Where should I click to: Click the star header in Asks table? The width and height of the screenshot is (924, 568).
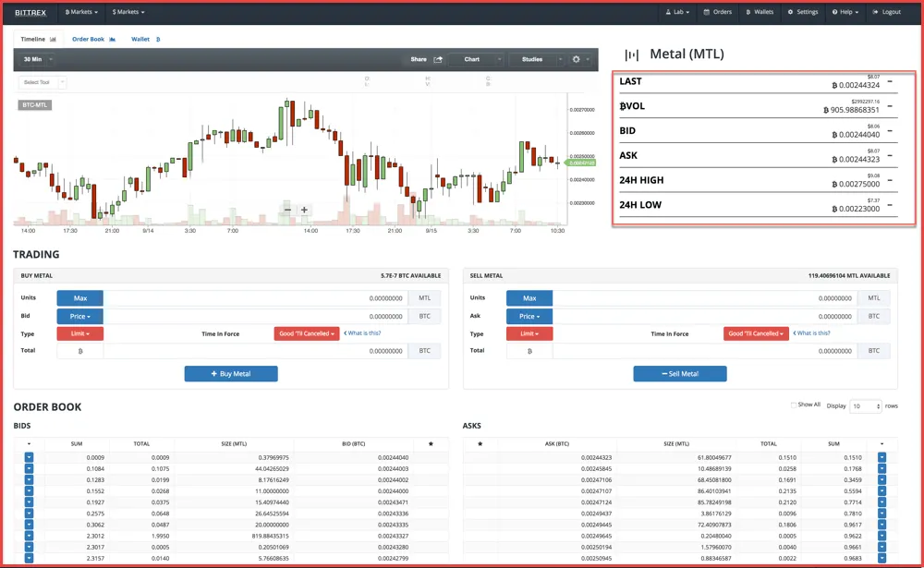pos(480,443)
